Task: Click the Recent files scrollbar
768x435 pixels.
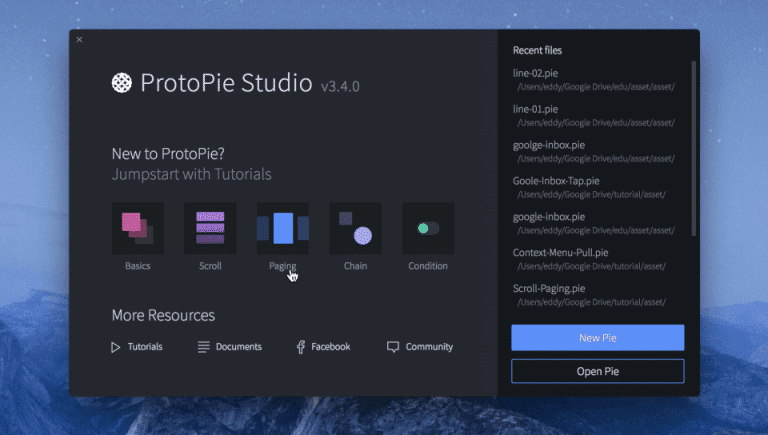Action: [693, 148]
